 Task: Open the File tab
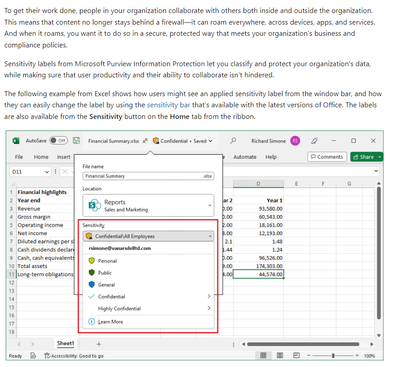tap(19, 157)
